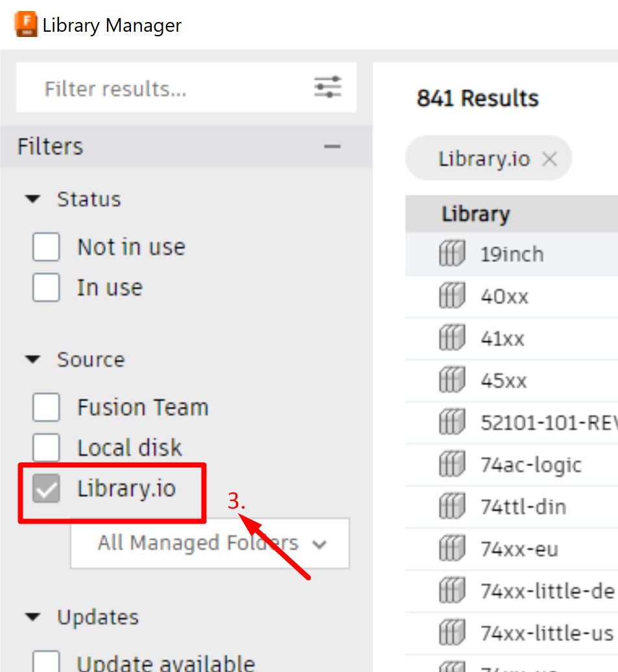Collapse the Updates filter section
618x672 pixels.
pyautogui.click(x=33, y=617)
